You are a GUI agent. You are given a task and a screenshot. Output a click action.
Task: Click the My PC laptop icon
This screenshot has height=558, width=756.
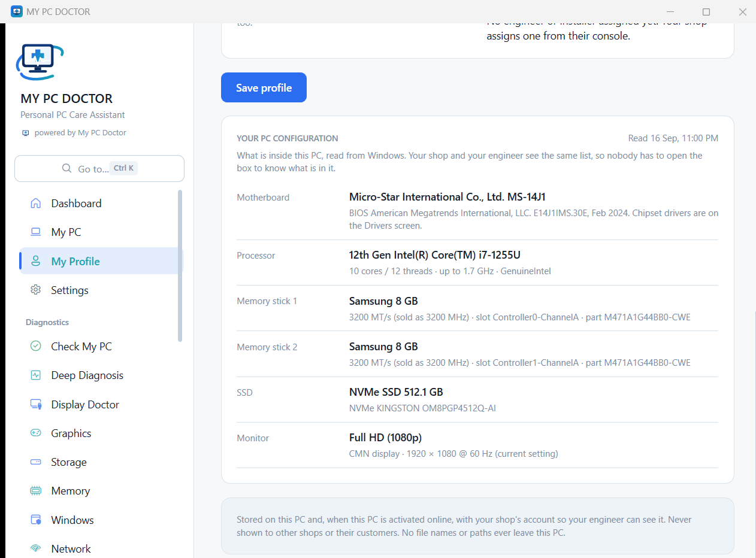click(35, 232)
